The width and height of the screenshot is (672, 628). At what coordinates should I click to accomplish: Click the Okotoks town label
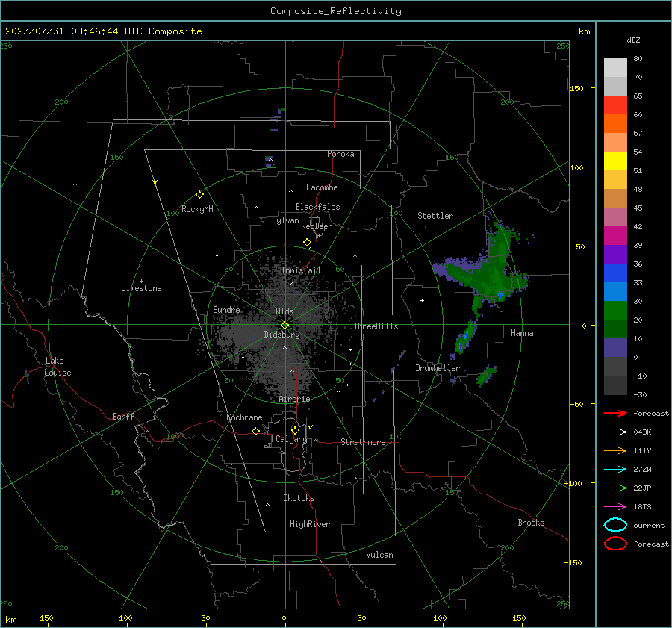tap(299, 498)
